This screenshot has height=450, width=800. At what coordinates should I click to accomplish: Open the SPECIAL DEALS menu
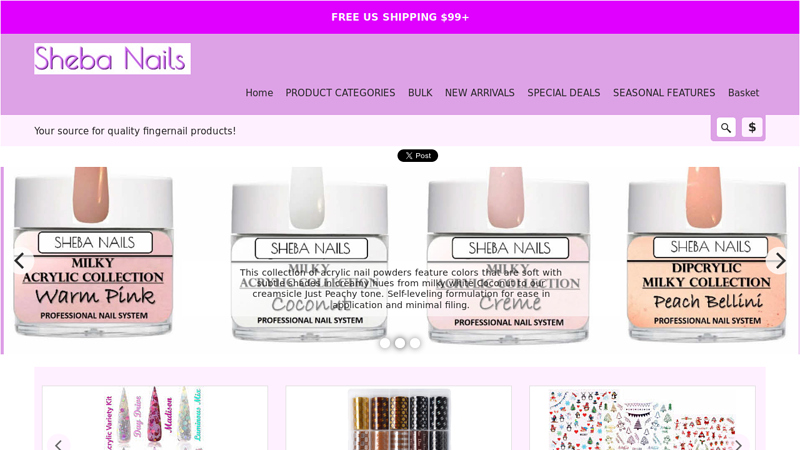click(564, 93)
